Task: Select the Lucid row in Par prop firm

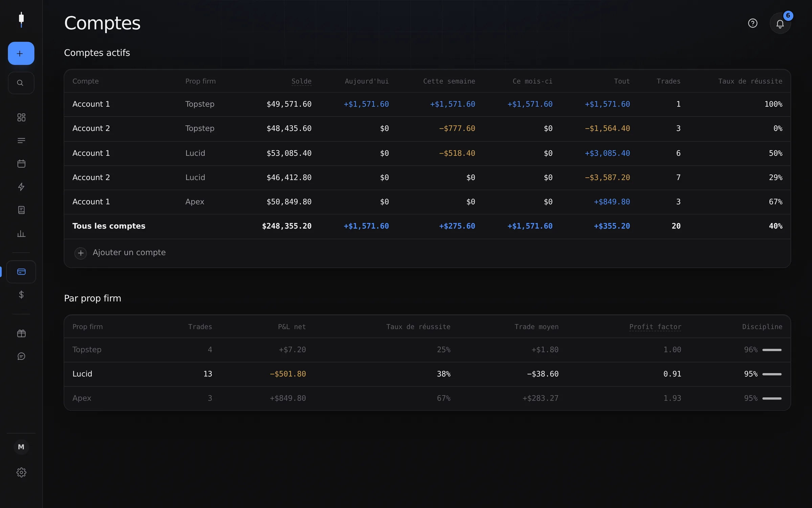Action: [427, 374]
